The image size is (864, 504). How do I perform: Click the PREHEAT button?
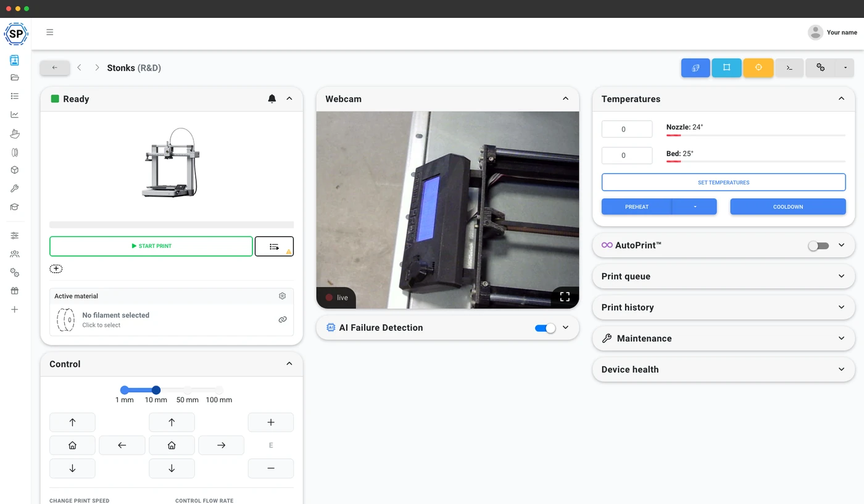point(637,207)
